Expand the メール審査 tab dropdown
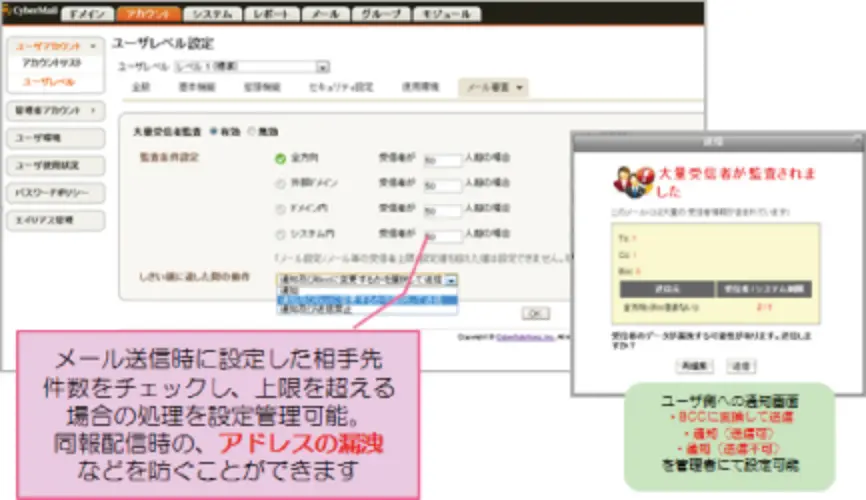 click(522, 88)
